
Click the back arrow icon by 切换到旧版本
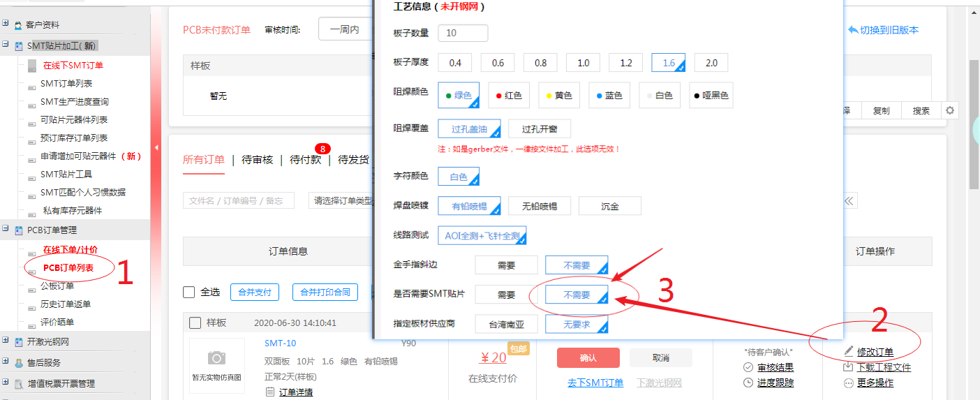click(852, 30)
